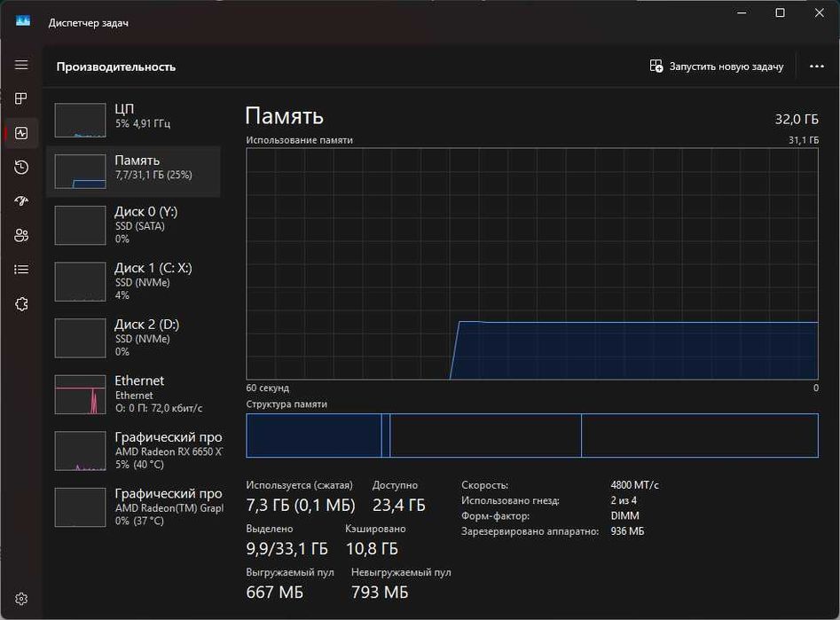Viewport: 840px width, 620px height.
Task: Click the memory composition bar
Action: coord(532,436)
